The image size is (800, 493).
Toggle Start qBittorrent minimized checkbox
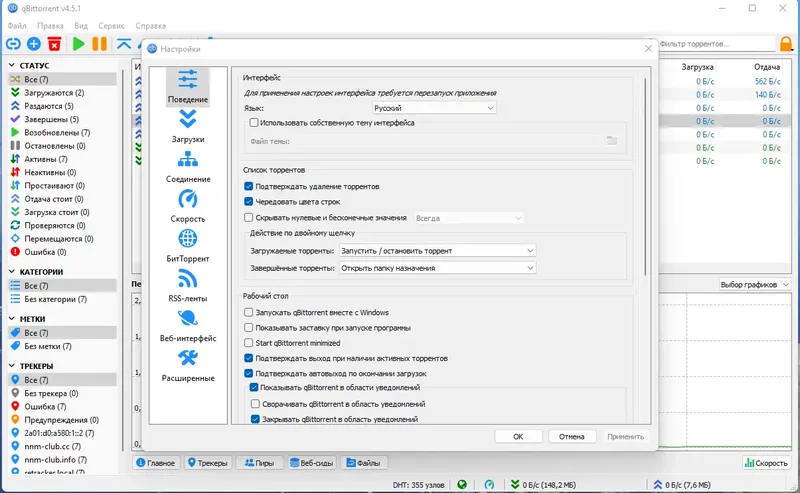click(248, 343)
